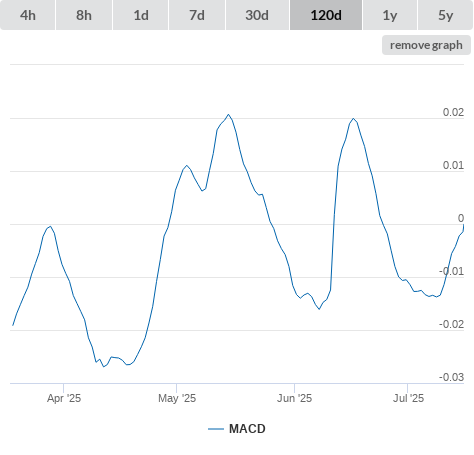This screenshot has width=474, height=455.
Task: Click the -0.03 y-axis value
Action: coord(451,377)
